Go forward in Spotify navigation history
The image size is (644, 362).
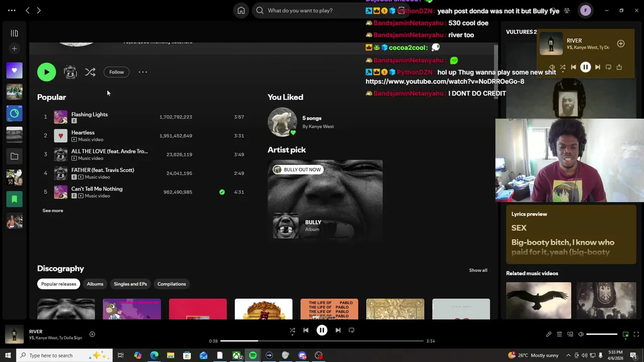(x=39, y=10)
